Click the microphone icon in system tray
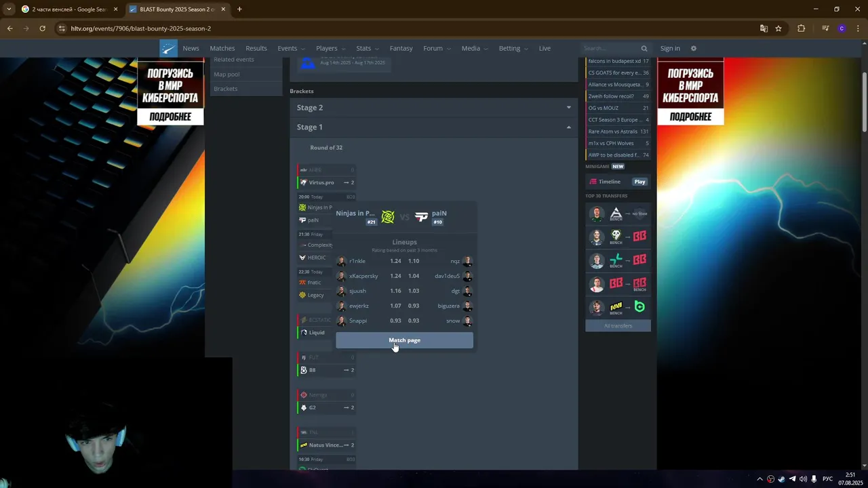Image resolution: width=868 pixels, height=488 pixels. coord(814,479)
